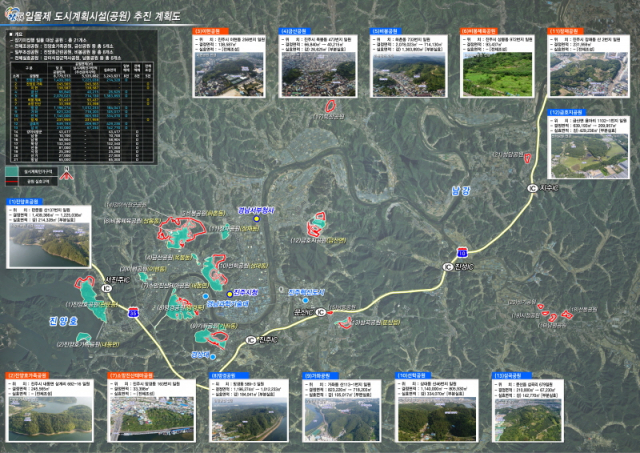Click the 진양호 lake label
This screenshot has height=453, width=640.
click(63, 321)
